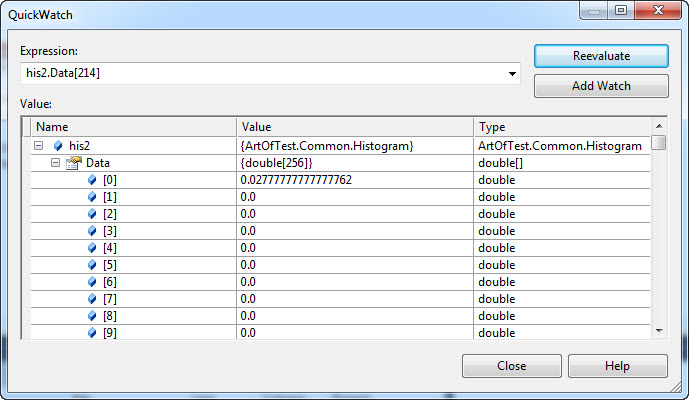Click the his2 variable icon
The image size is (689, 400).
(x=58, y=146)
